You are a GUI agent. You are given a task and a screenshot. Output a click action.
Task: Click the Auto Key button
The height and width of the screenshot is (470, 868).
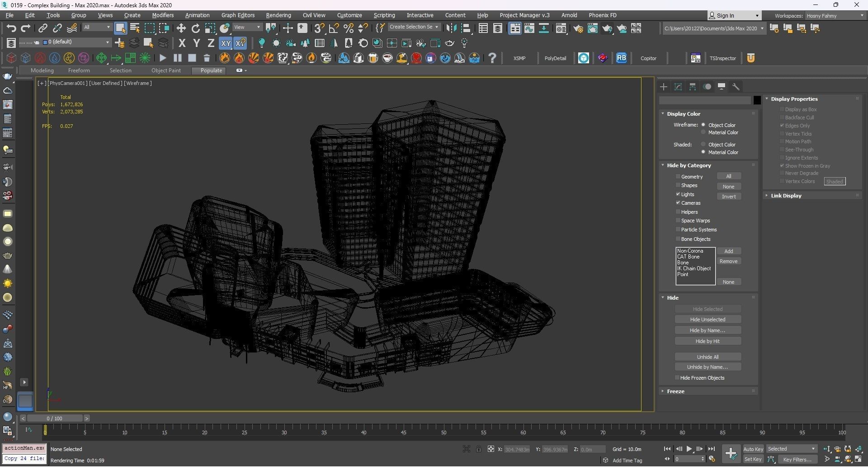[753, 449]
